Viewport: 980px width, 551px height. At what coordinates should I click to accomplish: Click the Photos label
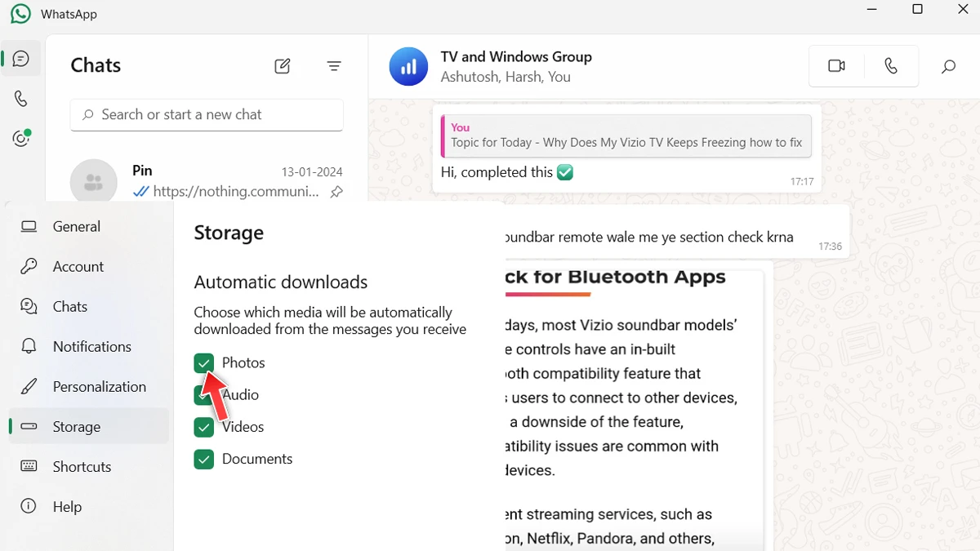243,363
